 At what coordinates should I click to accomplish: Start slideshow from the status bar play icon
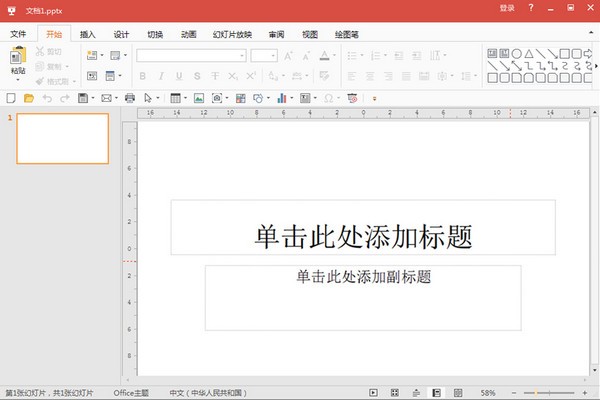pyautogui.click(x=374, y=392)
